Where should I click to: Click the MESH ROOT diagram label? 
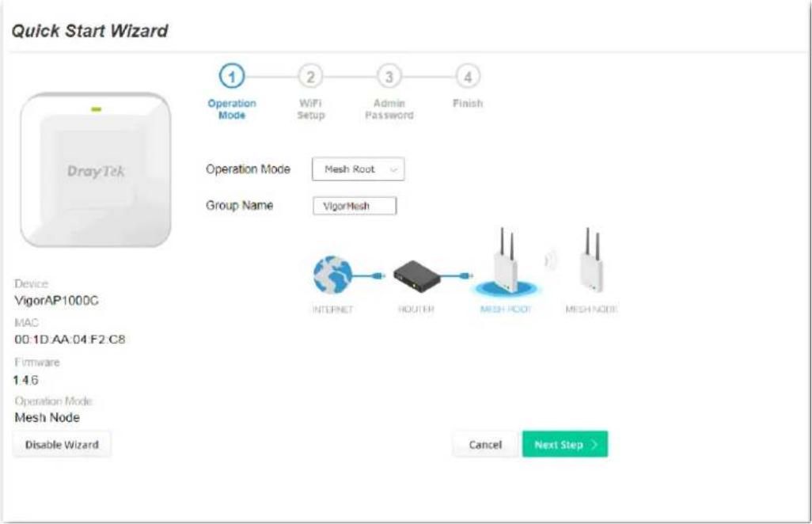[506, 309]
